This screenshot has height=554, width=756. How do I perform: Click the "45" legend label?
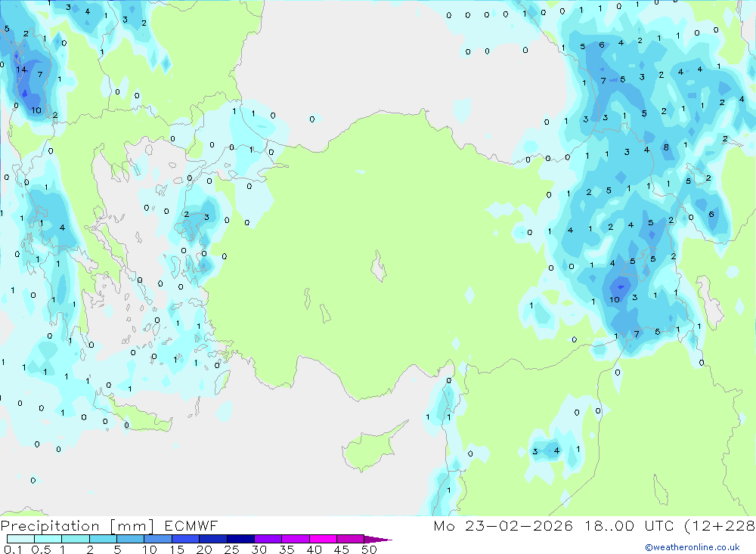click(342, 549)
